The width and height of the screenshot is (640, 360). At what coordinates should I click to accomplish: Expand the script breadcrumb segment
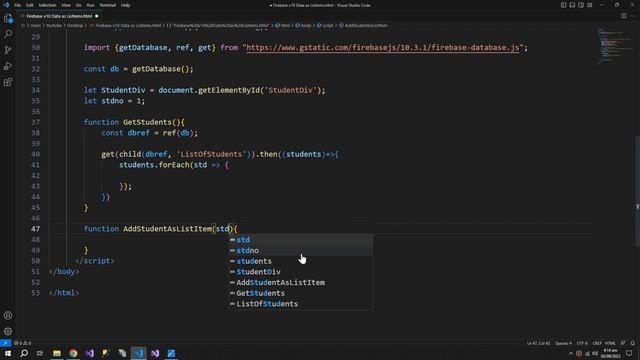[325, 25]
